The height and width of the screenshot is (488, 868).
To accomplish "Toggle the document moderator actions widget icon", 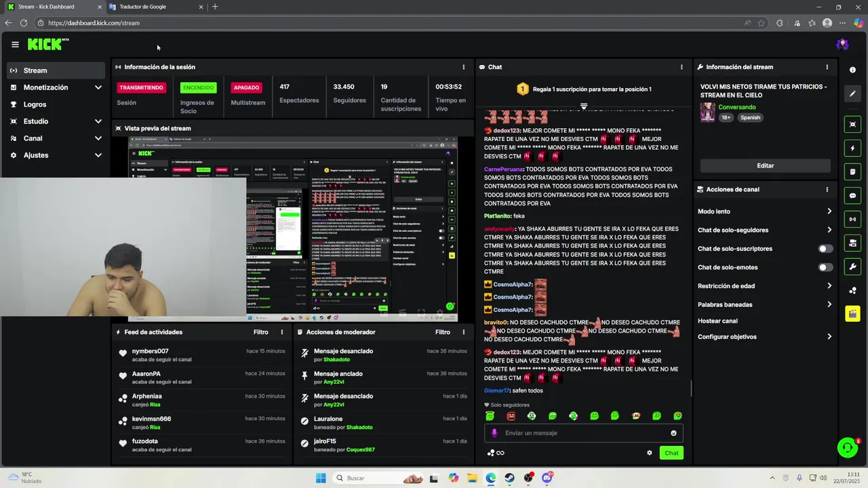I will (x=852, y=171).
